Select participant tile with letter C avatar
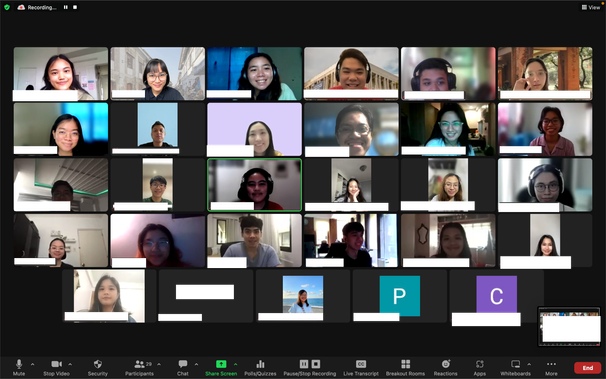The height and width of the screenshot is (379, 606). tap(497, 296)
